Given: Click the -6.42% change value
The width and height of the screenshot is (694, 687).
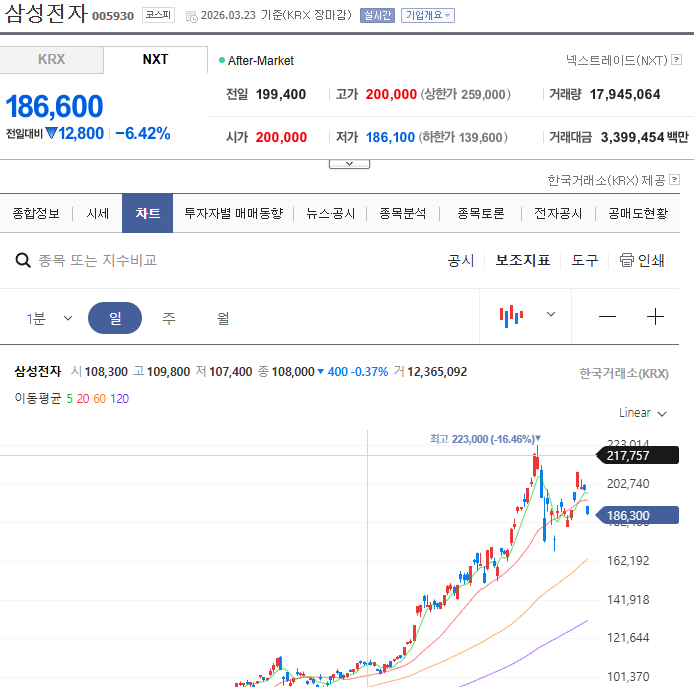Looking at the screenshot, I should coord(143,133).
